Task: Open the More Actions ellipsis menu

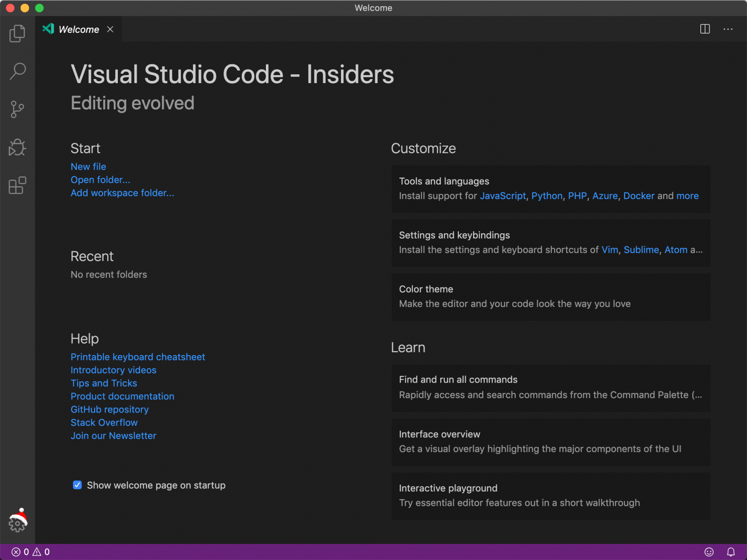Action: coord(728,29)
